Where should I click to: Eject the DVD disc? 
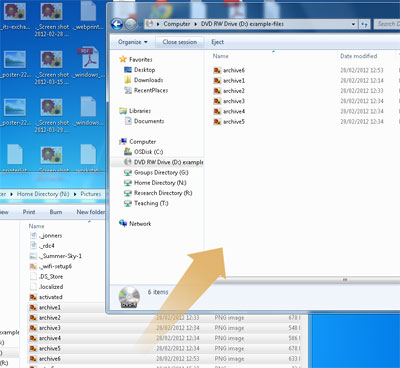[217, 42]
